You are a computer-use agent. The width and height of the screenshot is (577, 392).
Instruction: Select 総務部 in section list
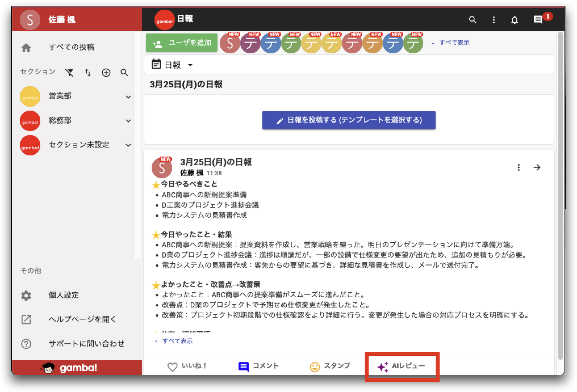click(60, 120)
